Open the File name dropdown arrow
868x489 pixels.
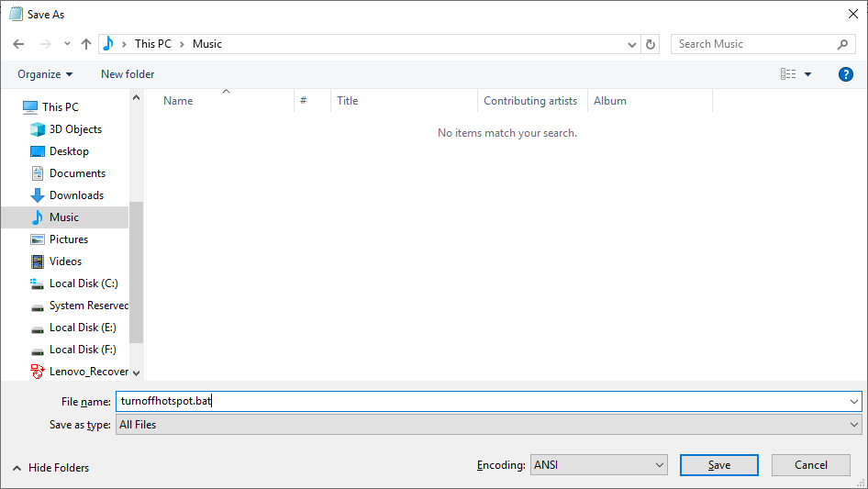coord(854,402)
